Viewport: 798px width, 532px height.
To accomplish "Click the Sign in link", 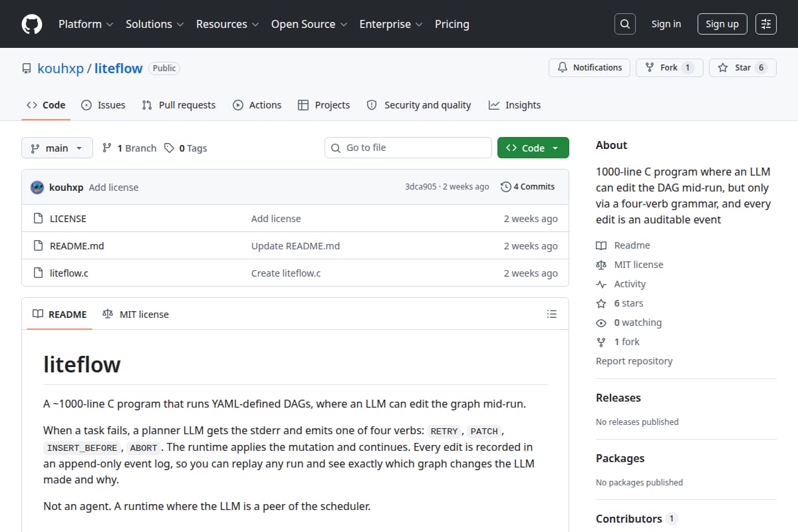I will pyautogui.click(x=666, y=24).
